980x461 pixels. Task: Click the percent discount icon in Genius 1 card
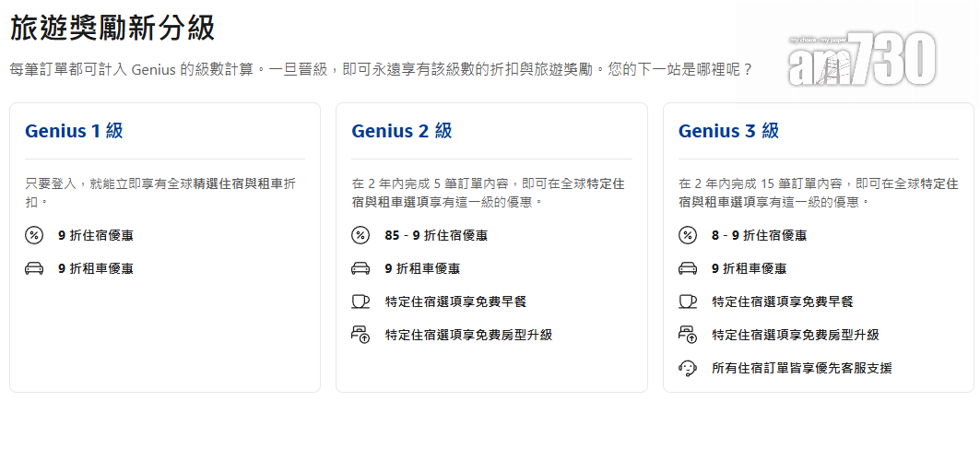click(34, 235)
